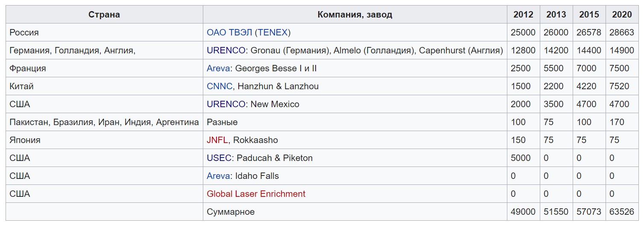Image resolution: width=644 pixels, height=225 pixels.
Task: Click the Компания, завод column header
Action: pyautogui.click(x=354, y=15)
